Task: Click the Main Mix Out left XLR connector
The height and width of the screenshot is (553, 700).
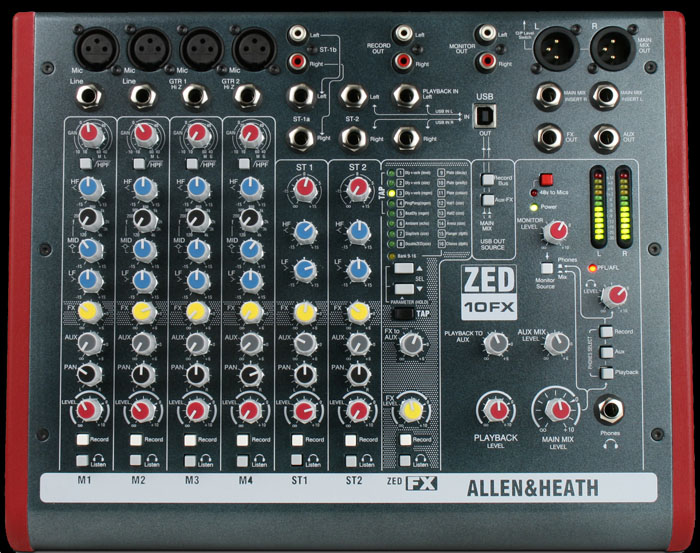Action: [550, 47]
